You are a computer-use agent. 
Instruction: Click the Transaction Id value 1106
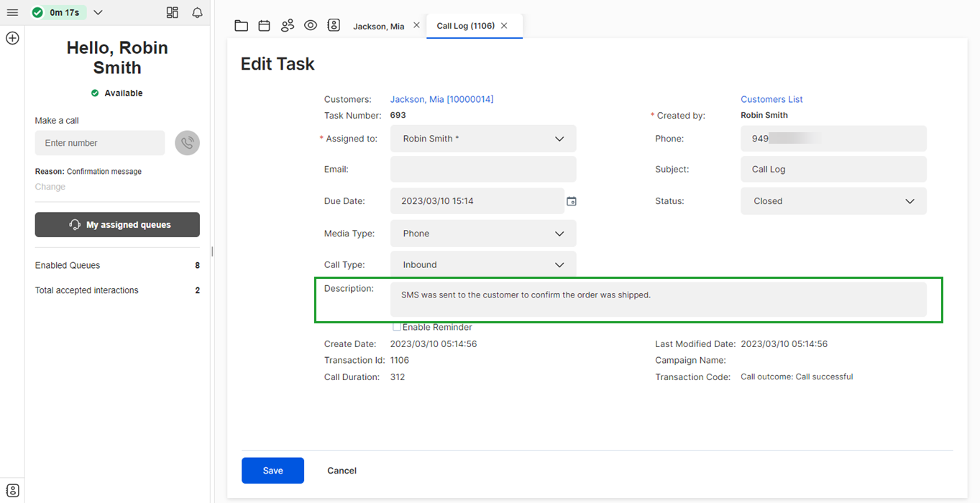[400, 361]
